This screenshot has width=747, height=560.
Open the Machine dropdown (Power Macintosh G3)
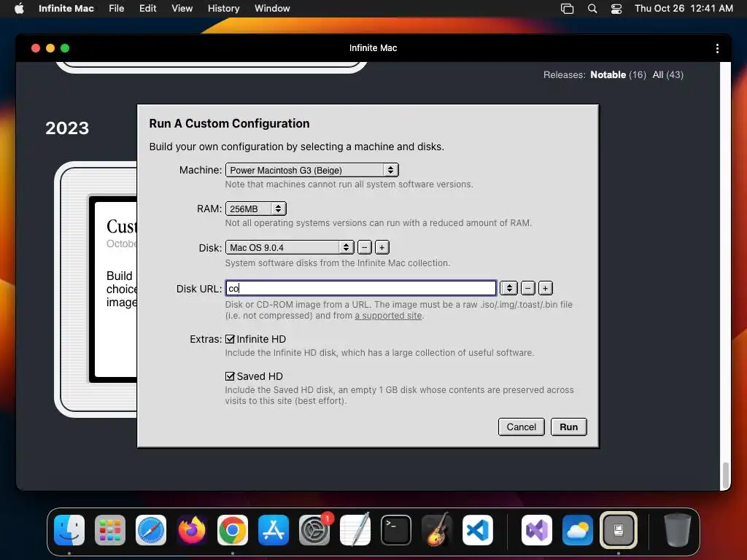pyautogui.click(x=312, y=170)
